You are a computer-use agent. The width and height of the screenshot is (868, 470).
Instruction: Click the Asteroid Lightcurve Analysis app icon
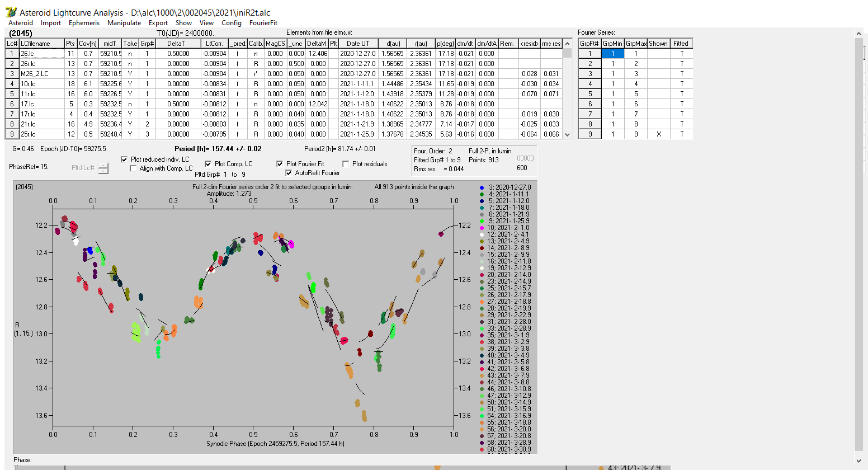coord(11,12)
